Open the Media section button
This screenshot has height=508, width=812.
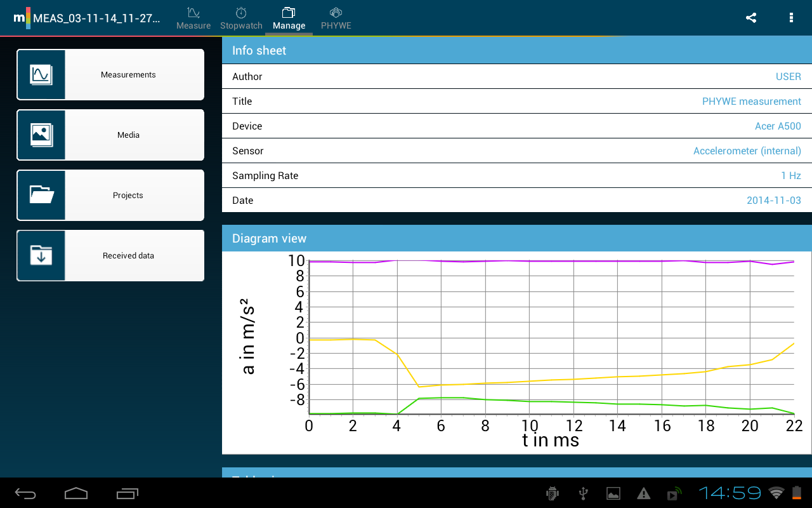110,135
